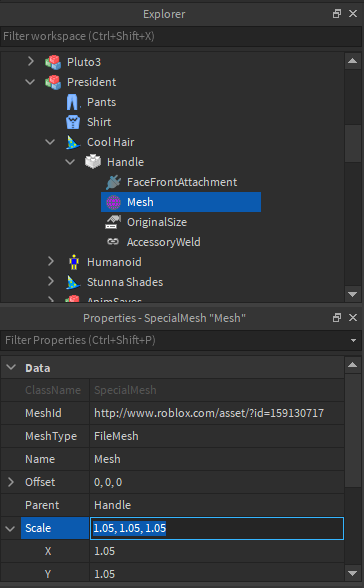The height and width of the screenshot is (588, 364).
Task: Click the President model icon
Action: point(53,82)
